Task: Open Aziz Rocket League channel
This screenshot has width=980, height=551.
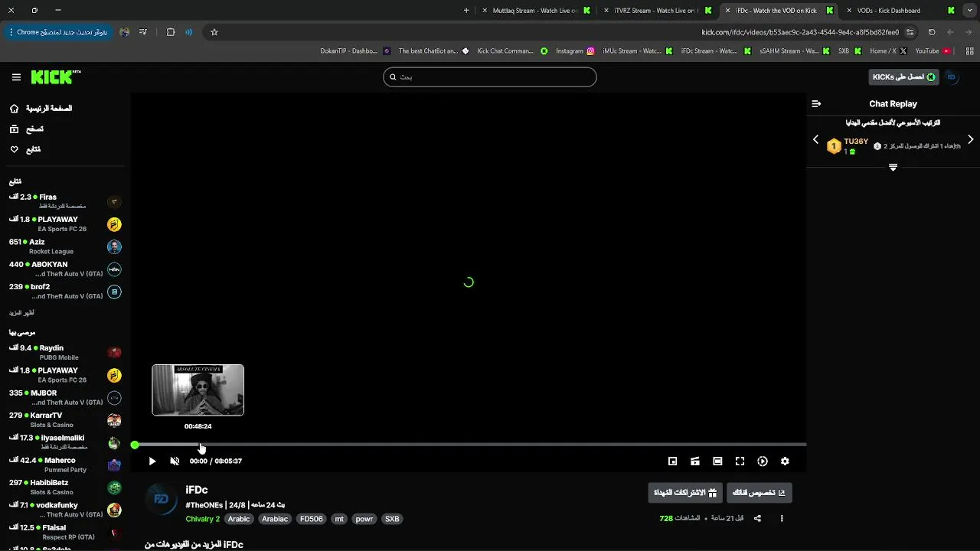Action: click(64, 246)
